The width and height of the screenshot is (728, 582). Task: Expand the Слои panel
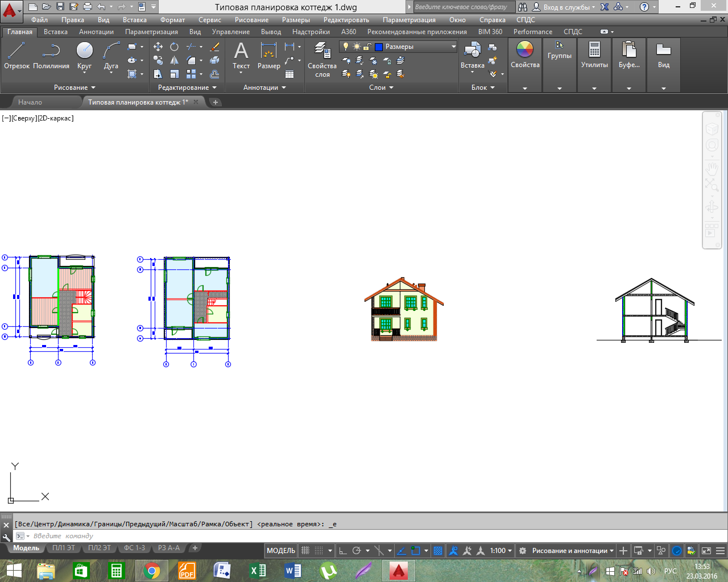[x=381, y=88]
